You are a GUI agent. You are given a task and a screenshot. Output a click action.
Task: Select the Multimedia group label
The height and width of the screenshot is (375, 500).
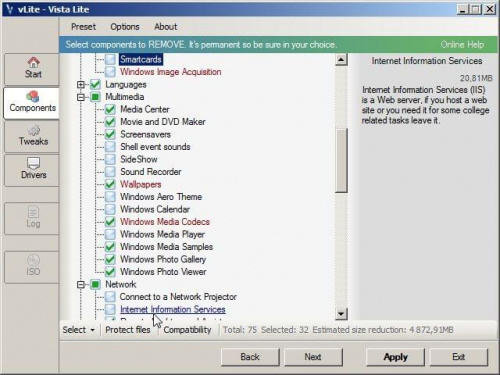click(x=125, y=97)
